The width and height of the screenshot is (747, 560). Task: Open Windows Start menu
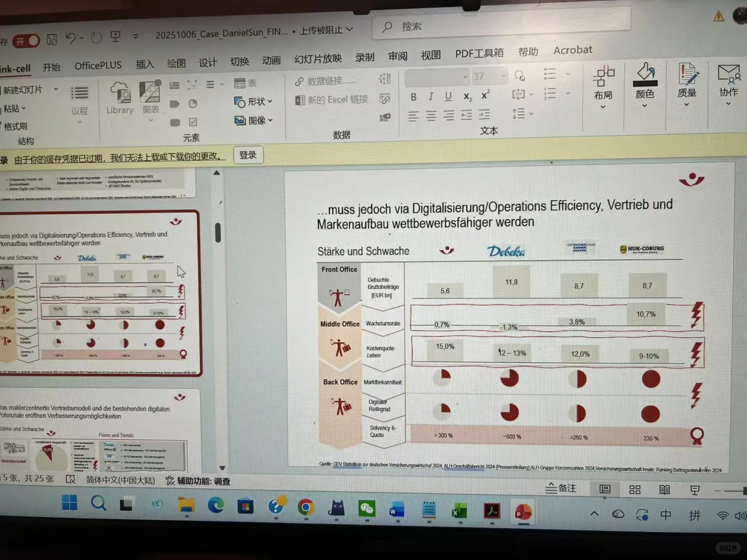click(x=69, y=502)
